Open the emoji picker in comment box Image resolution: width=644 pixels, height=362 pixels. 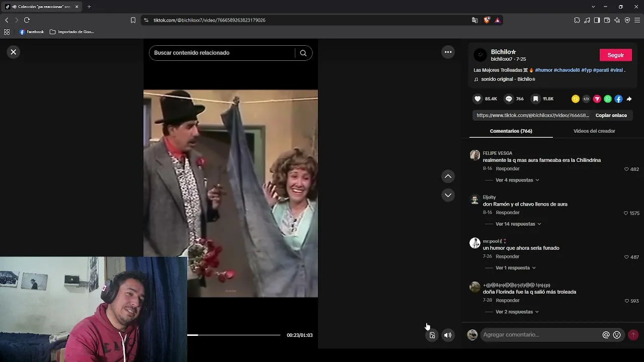click(617, 335)
